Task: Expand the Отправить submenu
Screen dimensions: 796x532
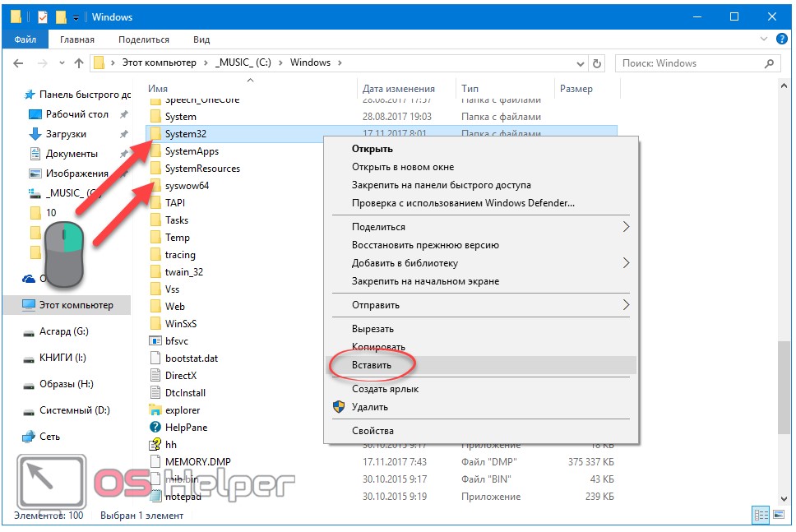Action: click(x=626, y=305)
